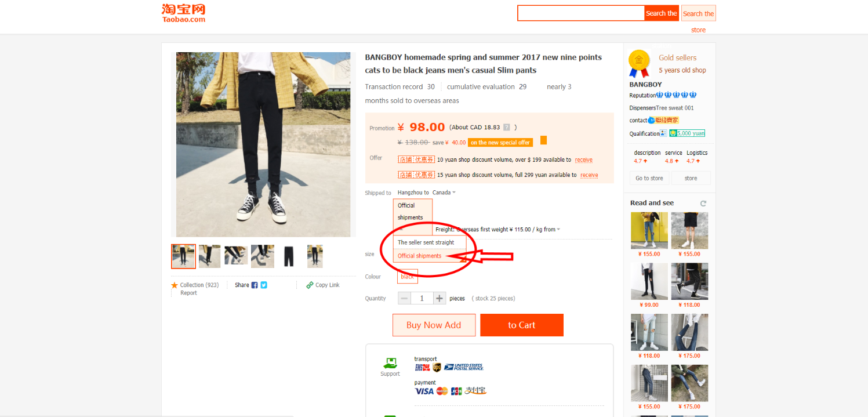Open the freight options dropdown arrow
868x417 pixels.
(x=558, y=230)
